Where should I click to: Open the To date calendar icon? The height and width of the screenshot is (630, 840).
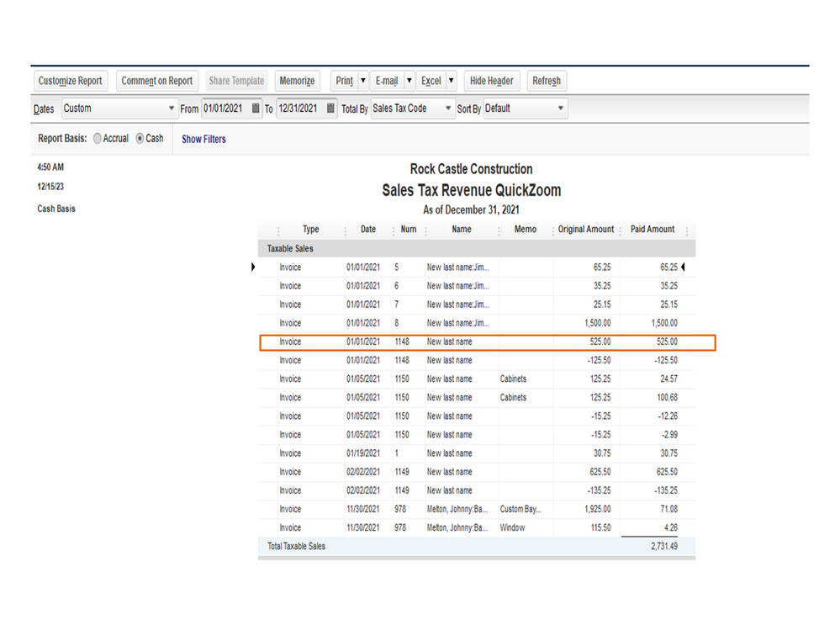coord(330,109)
